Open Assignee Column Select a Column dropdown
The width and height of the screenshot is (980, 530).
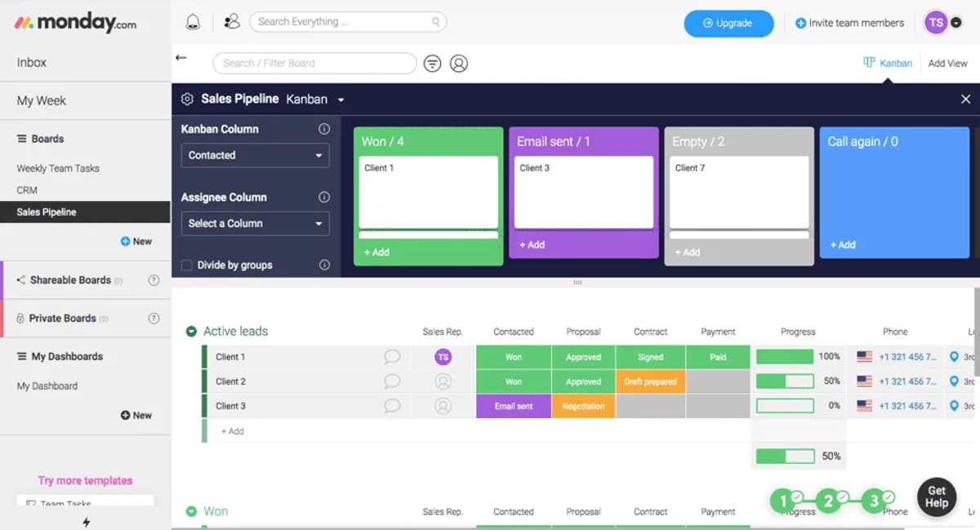point(255,223)
